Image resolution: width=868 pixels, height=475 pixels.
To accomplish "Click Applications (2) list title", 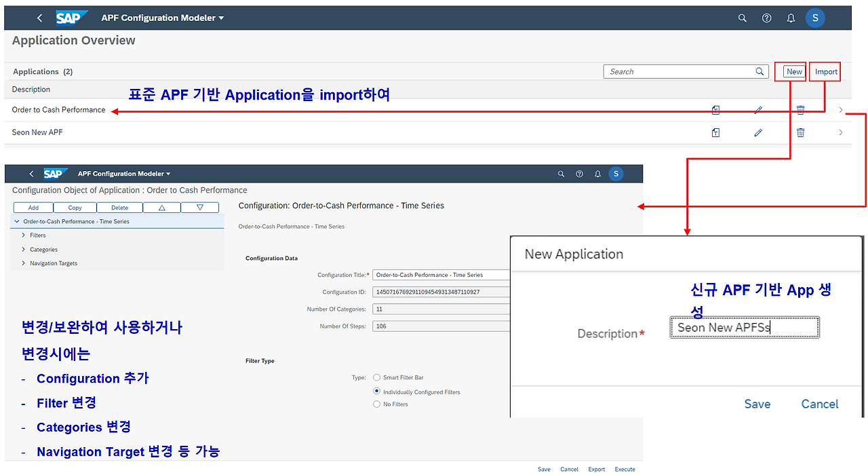I will click(43, 71).
